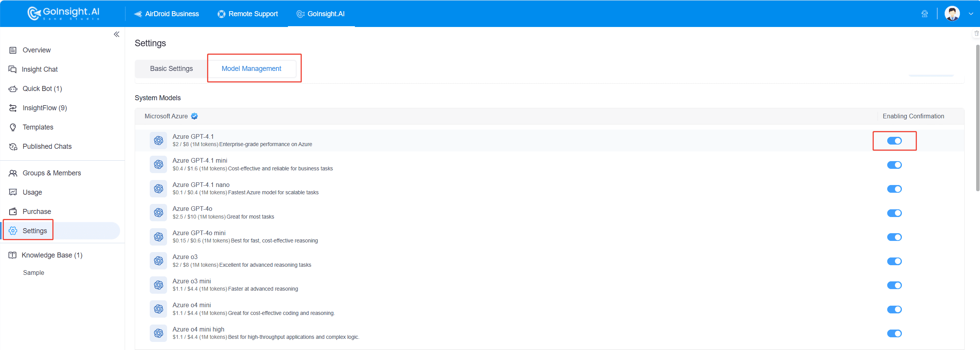Select the Model Management tab
The height and width of the screenshot is (350, 980).
pos(251,69)
